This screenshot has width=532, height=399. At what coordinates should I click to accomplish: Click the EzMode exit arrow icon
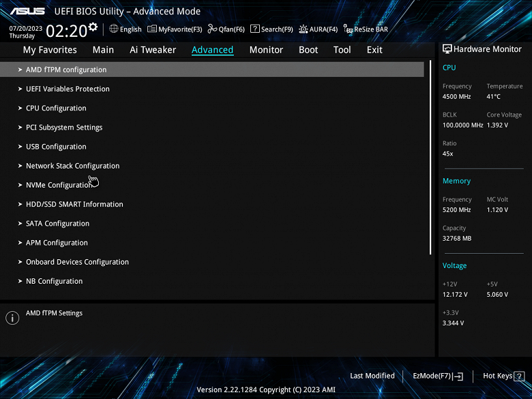tap(458, 376)
